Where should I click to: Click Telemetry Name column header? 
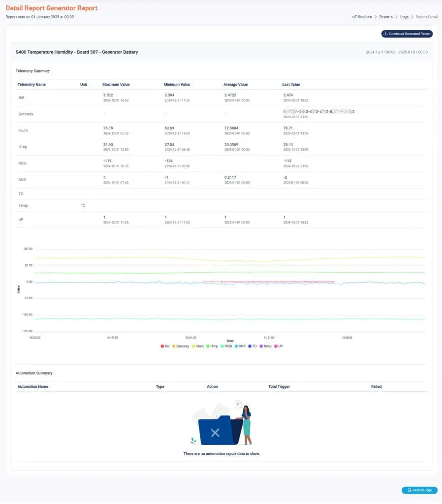pyautogui.click(x=32, y=85)
